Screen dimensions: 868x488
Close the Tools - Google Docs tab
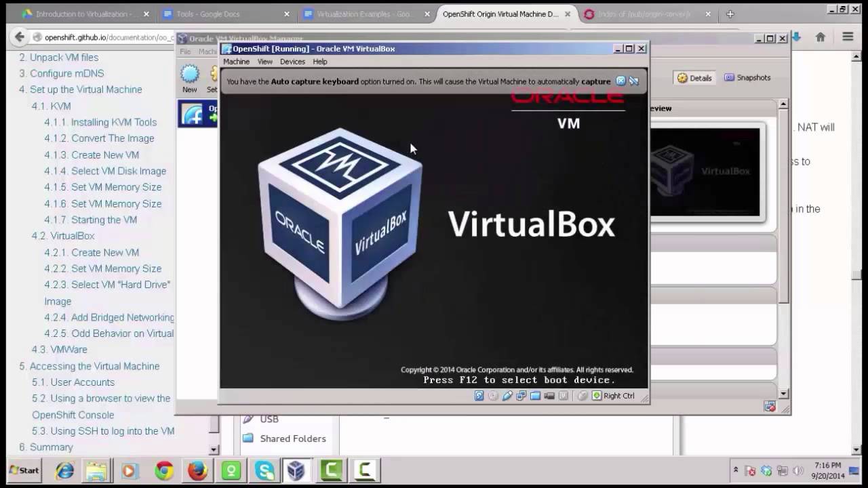point(287,14)
